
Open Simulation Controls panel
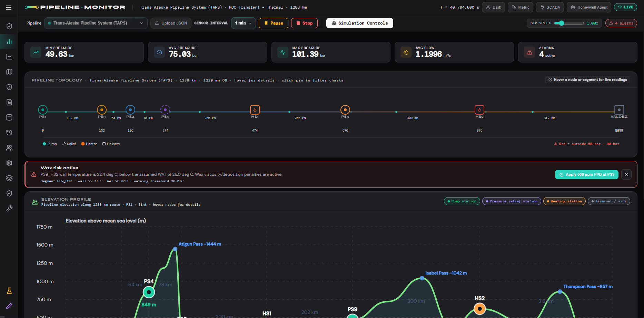[360, 23]
